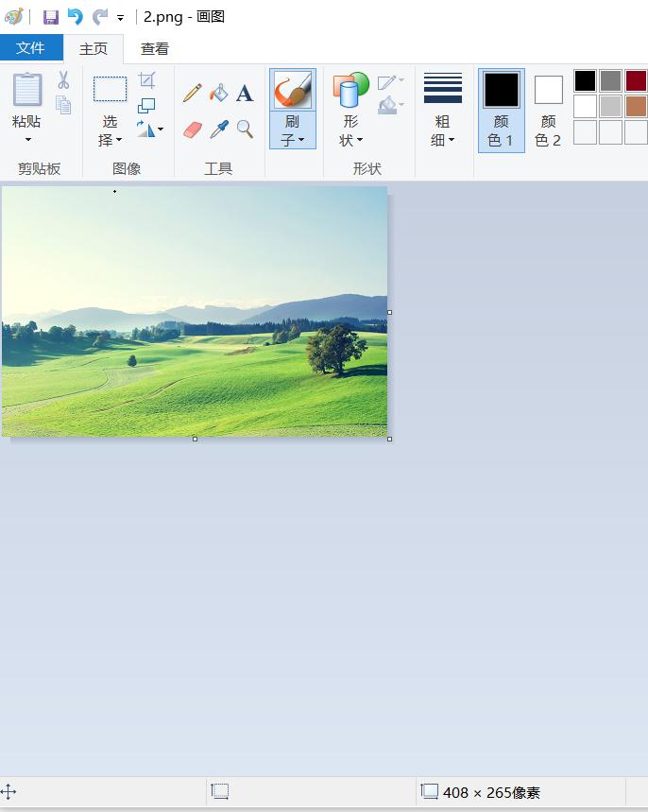
Task: Select the Color picker eyedropper
Action: point(219,130)
